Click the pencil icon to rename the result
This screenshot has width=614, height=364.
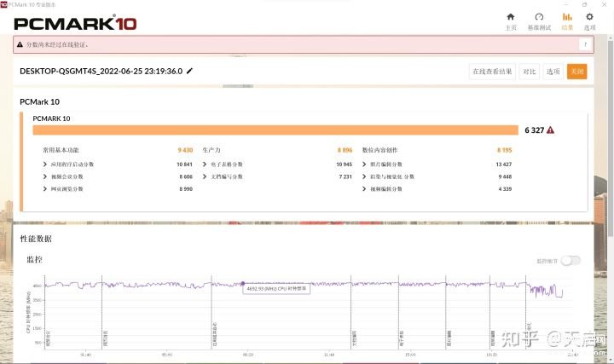pos(189,71)
